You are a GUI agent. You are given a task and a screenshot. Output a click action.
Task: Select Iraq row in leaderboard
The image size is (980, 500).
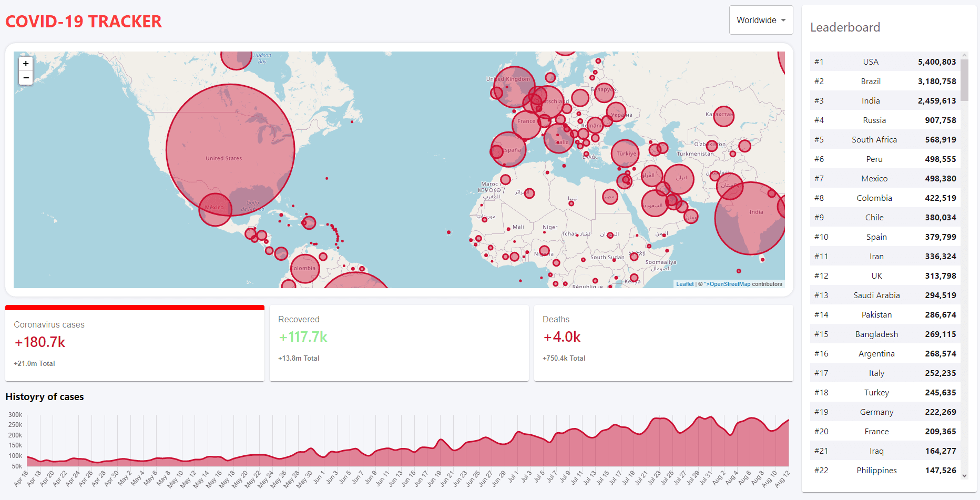(885, 451)
